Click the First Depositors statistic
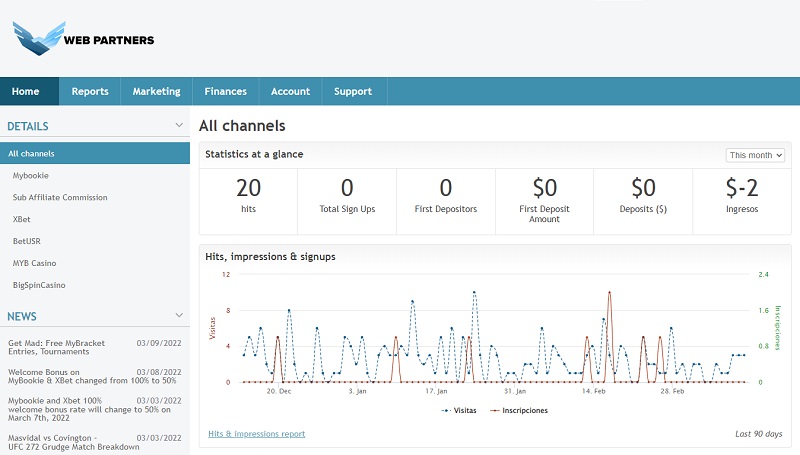 pos(446,194)
